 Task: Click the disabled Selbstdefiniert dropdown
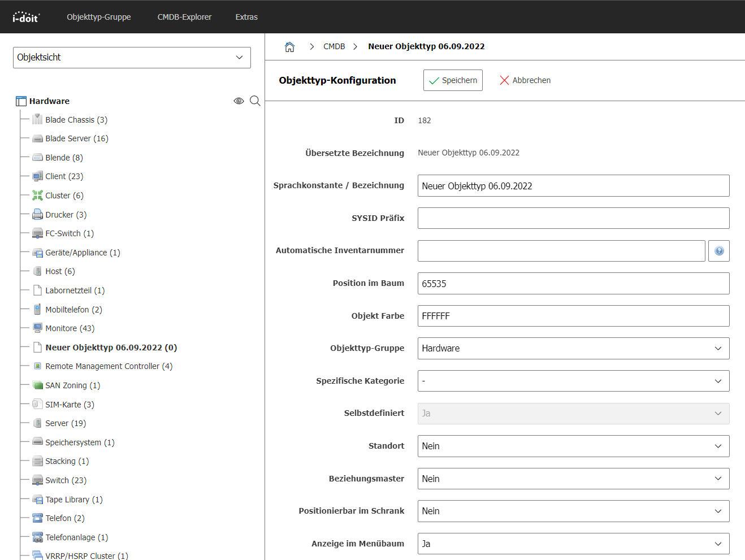pyautogui.click(x=573, y=414)
